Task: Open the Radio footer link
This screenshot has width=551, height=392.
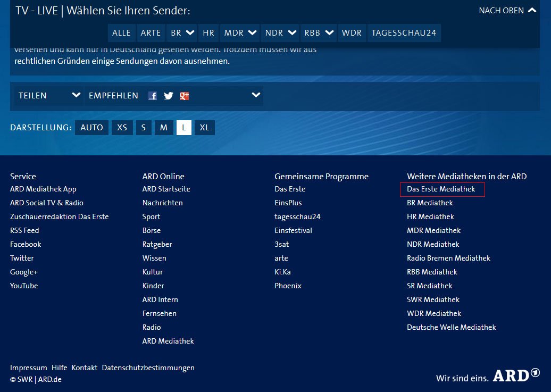Action: [x=152, y=327]
